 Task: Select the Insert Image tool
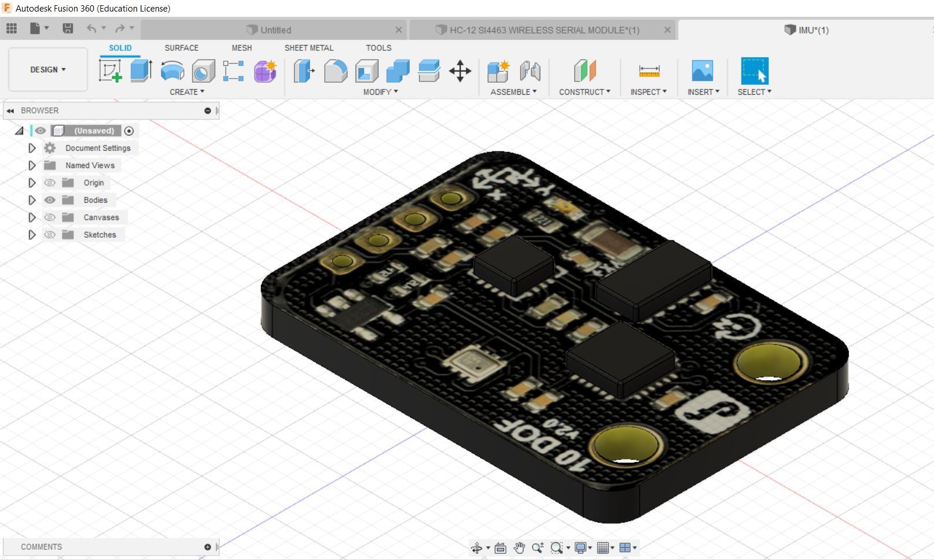(702, 71)
